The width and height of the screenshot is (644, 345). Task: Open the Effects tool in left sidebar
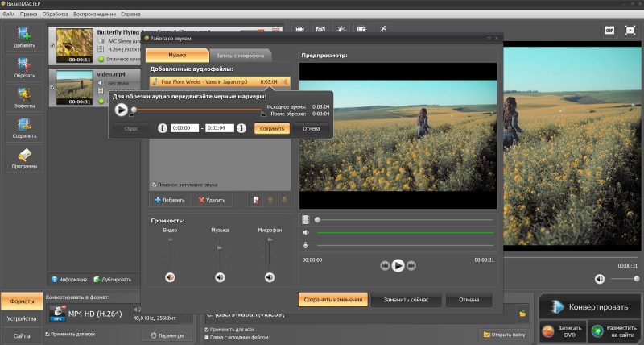24,98
